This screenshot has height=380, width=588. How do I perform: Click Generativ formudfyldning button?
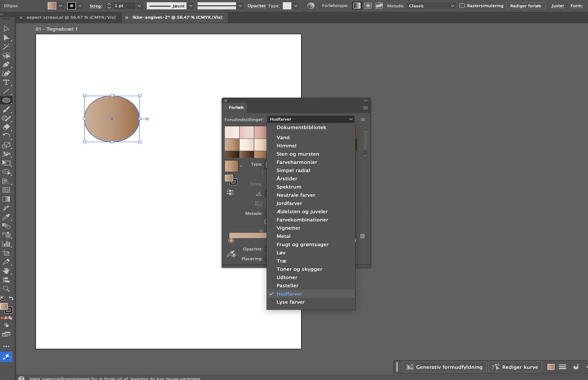[444, 367]
